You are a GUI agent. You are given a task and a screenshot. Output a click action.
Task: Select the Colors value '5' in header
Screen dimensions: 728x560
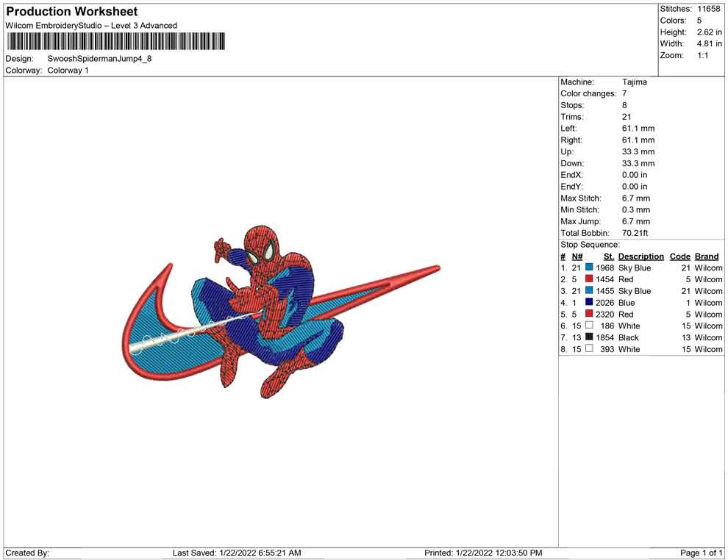(x=699, y=21)
